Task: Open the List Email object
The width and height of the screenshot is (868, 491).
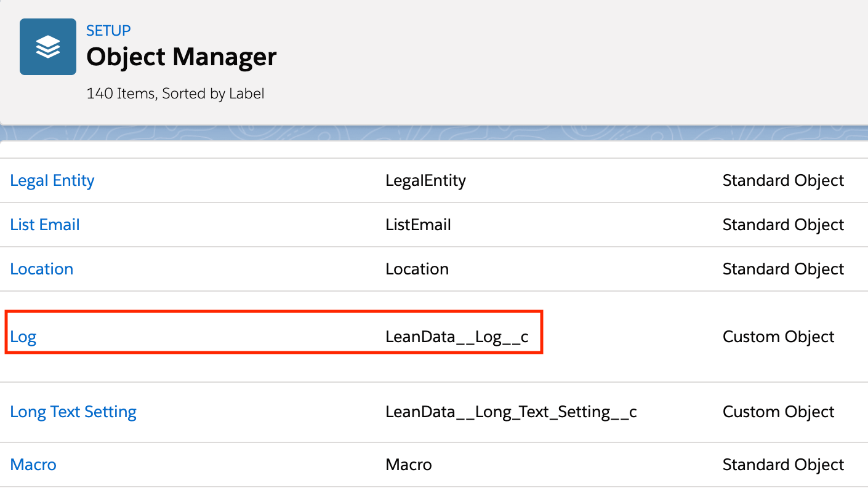Action: [45, 225]
